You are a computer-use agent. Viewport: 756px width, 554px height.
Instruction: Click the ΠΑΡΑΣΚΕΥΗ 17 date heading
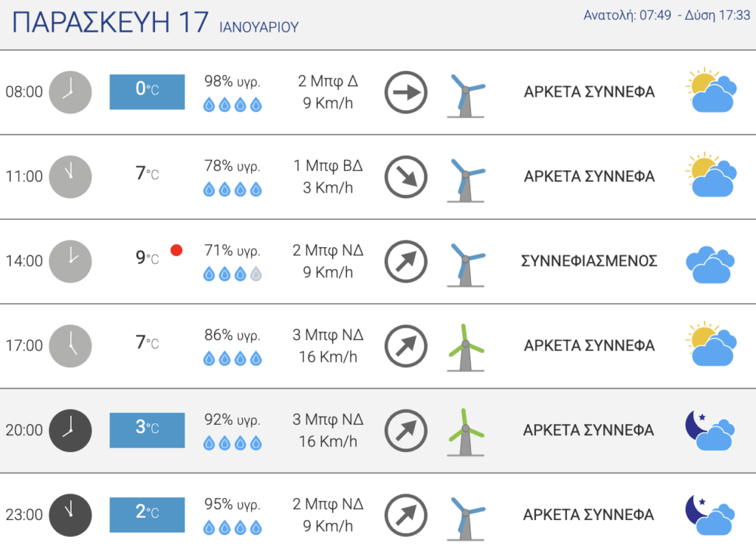point(111,22)
